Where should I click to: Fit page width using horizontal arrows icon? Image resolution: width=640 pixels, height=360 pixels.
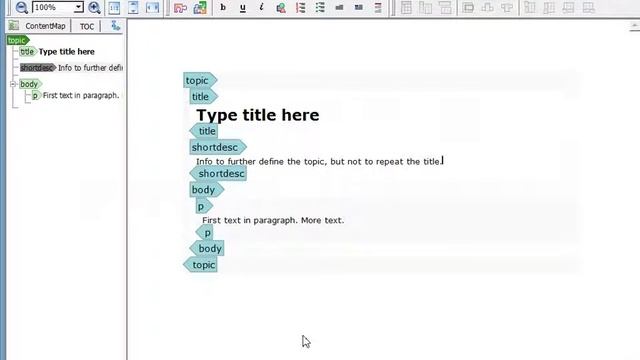(153, 7)
